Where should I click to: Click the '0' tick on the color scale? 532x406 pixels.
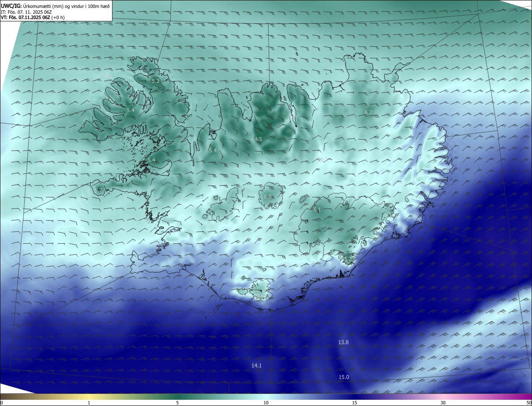coord(2,403)
